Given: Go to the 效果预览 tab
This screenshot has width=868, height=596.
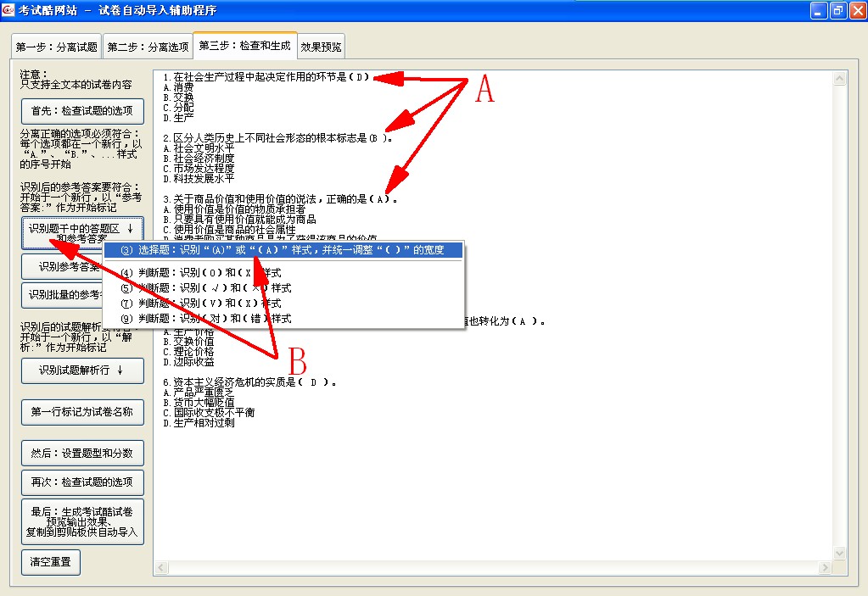Looking at the screenshot, I should 322,47.
